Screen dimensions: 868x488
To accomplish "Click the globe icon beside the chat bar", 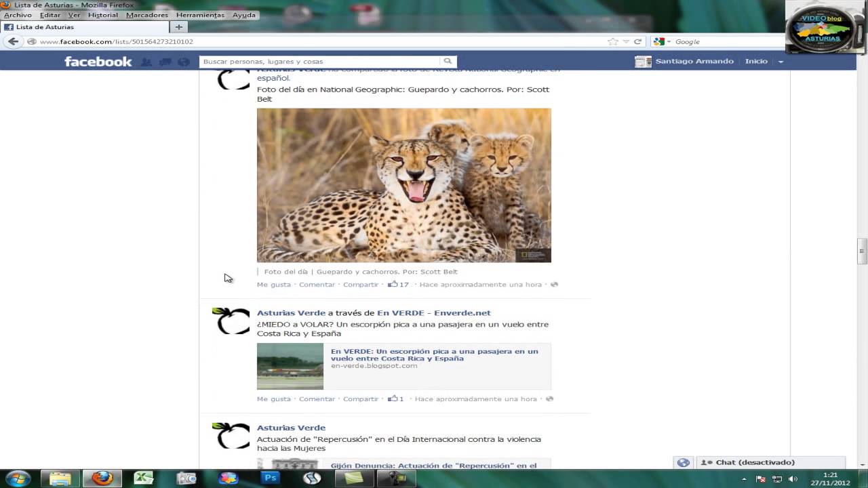I will point(684,462).
